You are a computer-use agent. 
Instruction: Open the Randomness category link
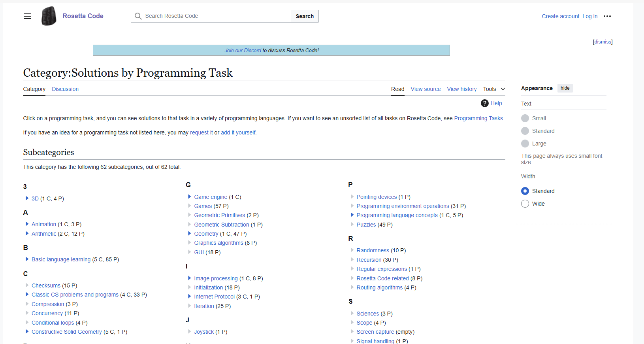coord(373,250)
